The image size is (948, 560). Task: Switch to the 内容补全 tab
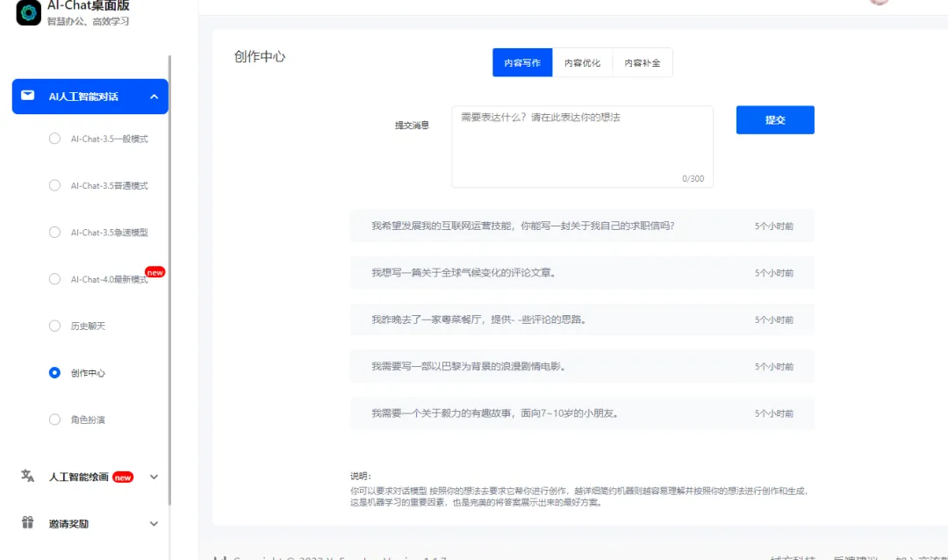tap(642, 63)
